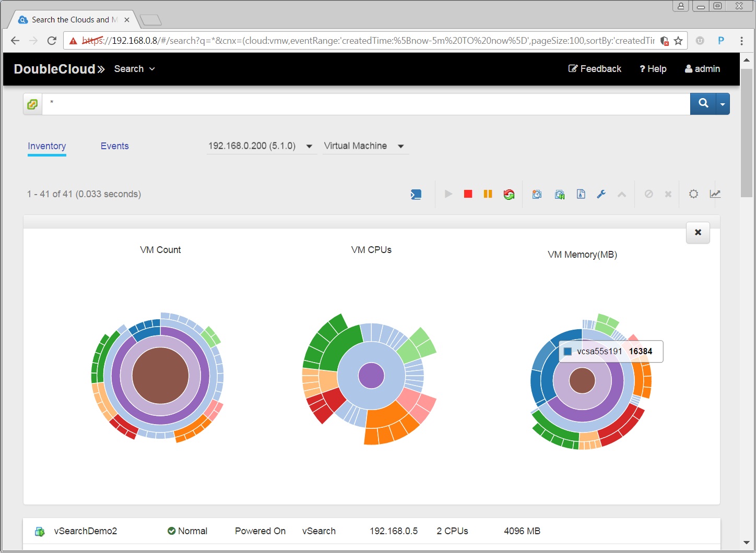
Task: Click the zipped document icon in toolbar
Action: tap(581, 194)
